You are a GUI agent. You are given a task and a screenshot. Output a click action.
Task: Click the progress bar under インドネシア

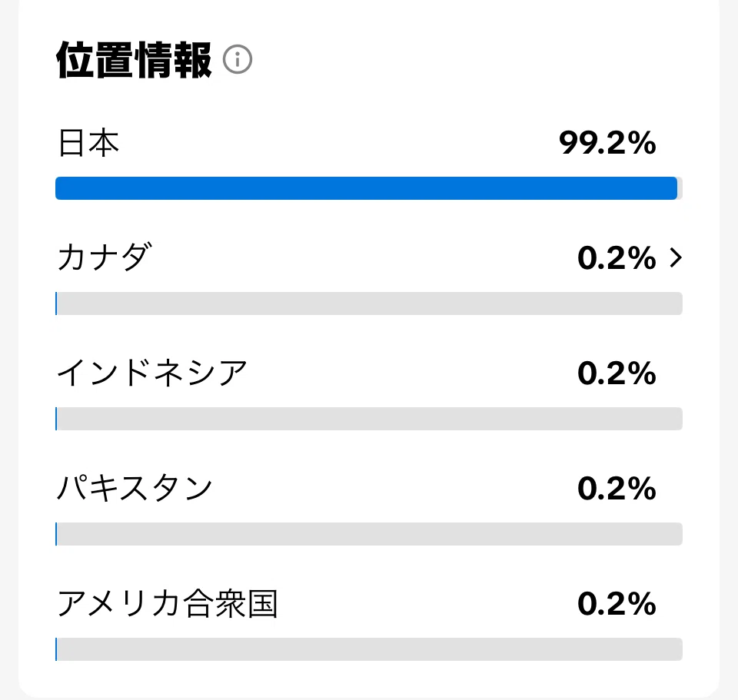click(369, 419)
